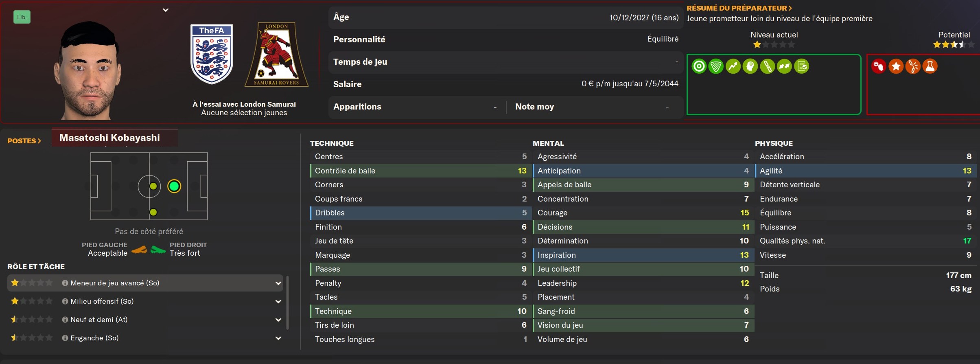
Task: Click the red ball-and-head weakness icon
Action: click(x=879, y=66)
